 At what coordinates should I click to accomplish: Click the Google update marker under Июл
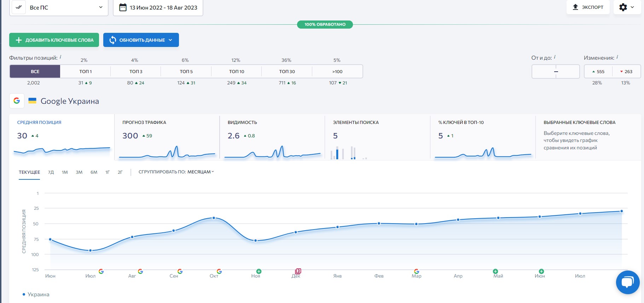click(101, 271)
